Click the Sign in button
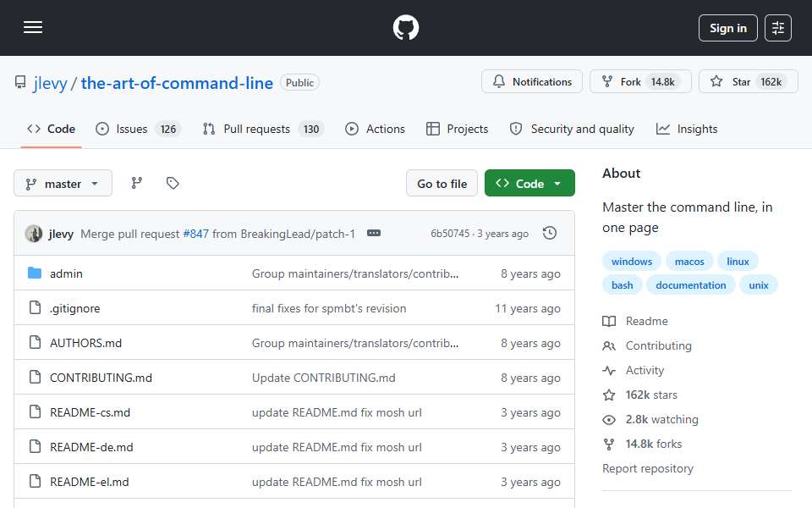 [727, 28]
